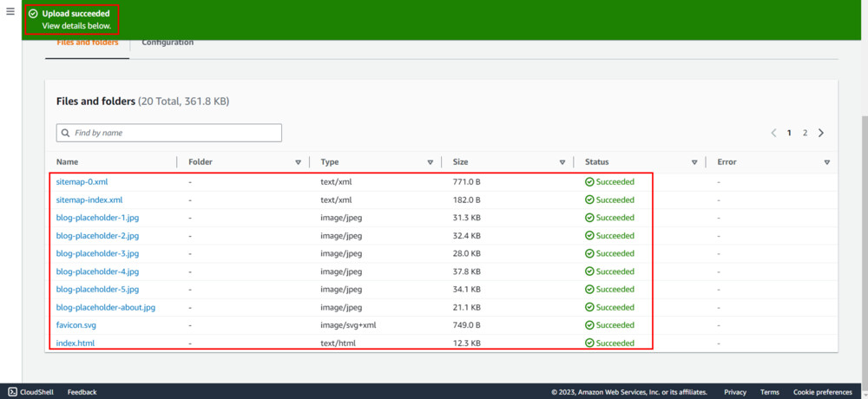This screenshot has width=868, height=399.
Task: Focus the Find by name field
Action: (174, 133)
